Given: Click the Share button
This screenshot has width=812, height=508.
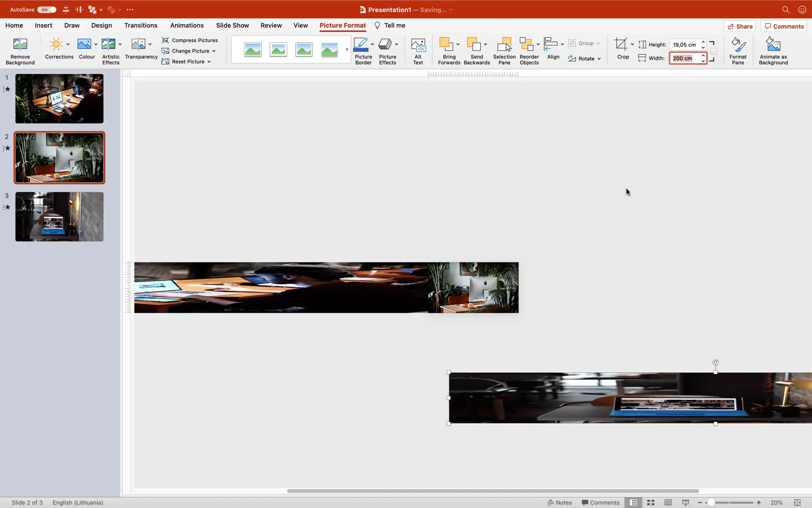Looking at the screenshot, I should coord(740,26).
